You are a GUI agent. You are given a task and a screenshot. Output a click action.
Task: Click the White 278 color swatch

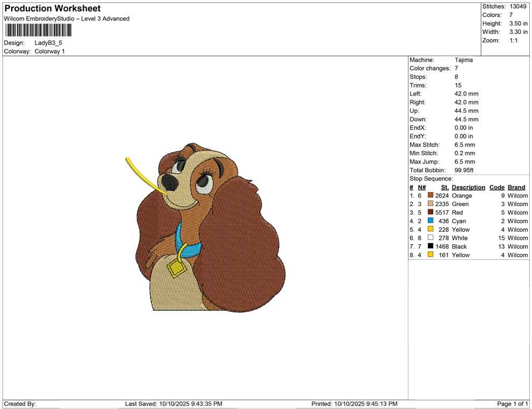point(430,238)
